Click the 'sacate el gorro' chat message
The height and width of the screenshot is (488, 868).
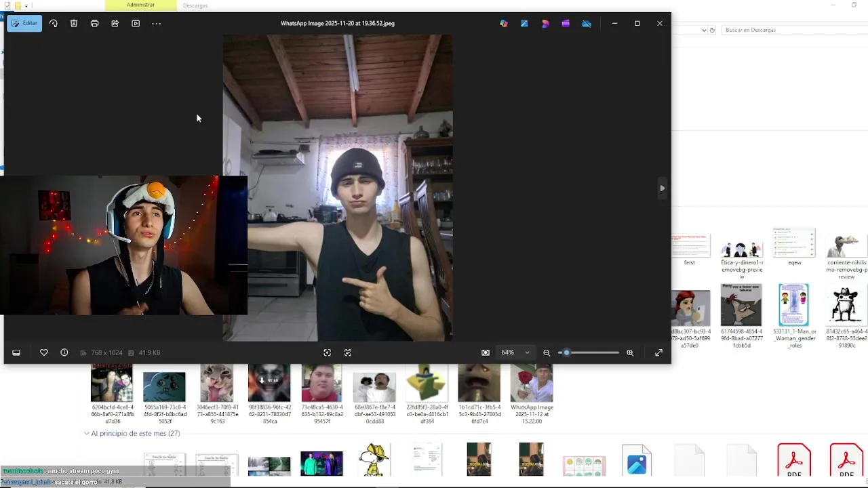click(x=76, y=482)
